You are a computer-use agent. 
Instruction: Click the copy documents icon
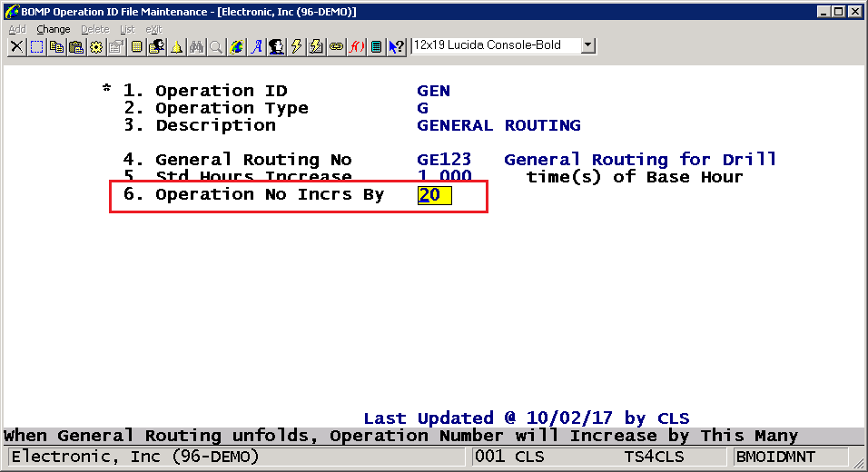click(56, 47)
